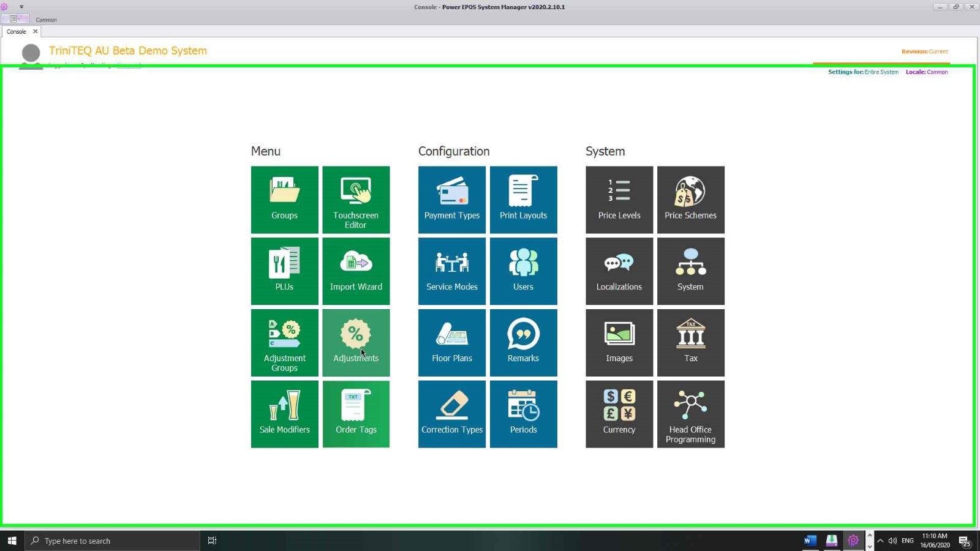Viewport: 980px width, 551px height.
Task: Open the Users tile
Action: 523,271
